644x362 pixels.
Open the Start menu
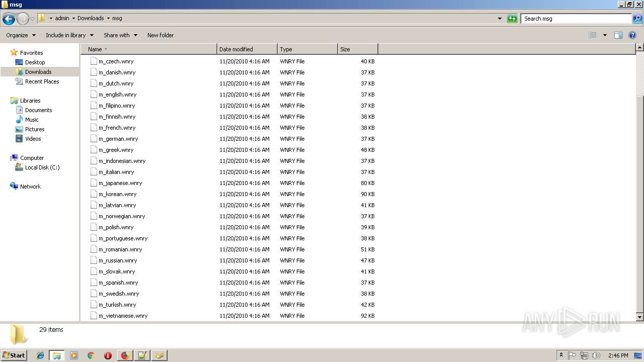click(x=14, y=355)
